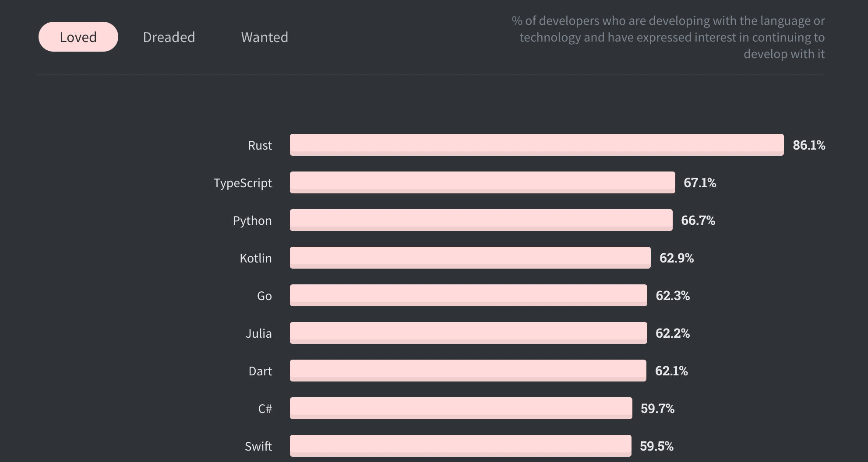Select the Python bar
The image size is (868, 462).
coord(481,220)
